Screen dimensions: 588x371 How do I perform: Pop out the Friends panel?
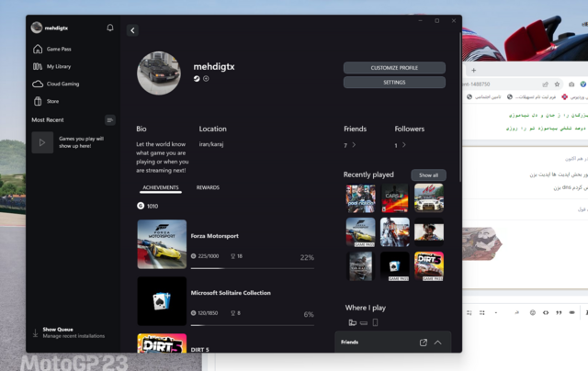click(424, 343)
